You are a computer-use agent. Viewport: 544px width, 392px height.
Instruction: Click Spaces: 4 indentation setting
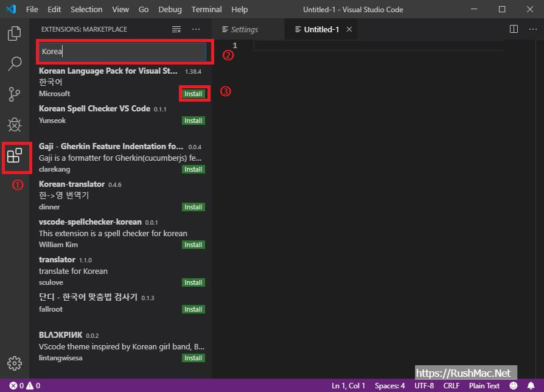pos(389,386)
